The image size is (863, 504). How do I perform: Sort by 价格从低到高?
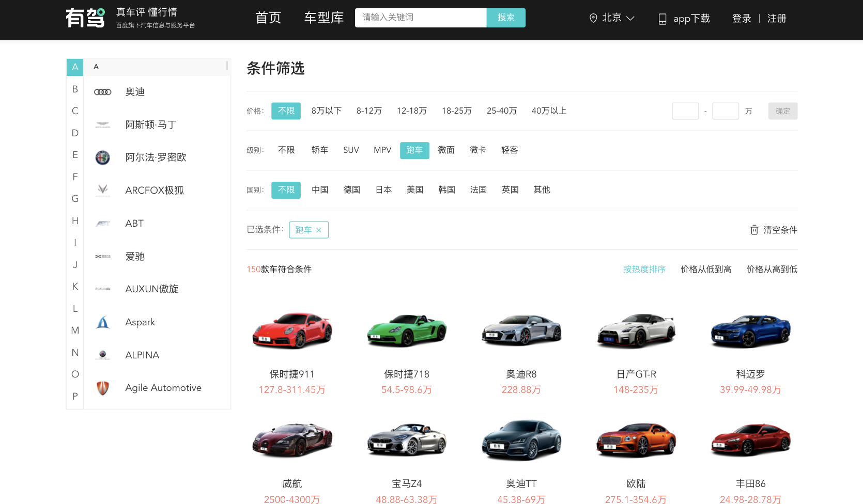click(x=706, y=270)
